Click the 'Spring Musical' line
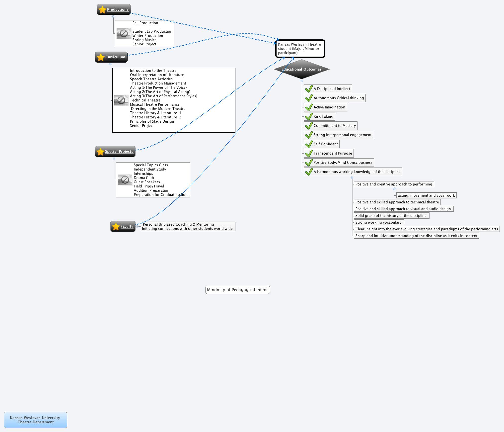 click(x=145, y=40)
